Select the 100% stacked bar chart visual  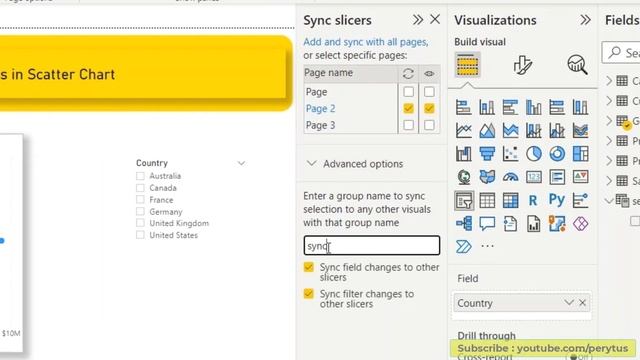pyautogui.click(x=557, y=107)
